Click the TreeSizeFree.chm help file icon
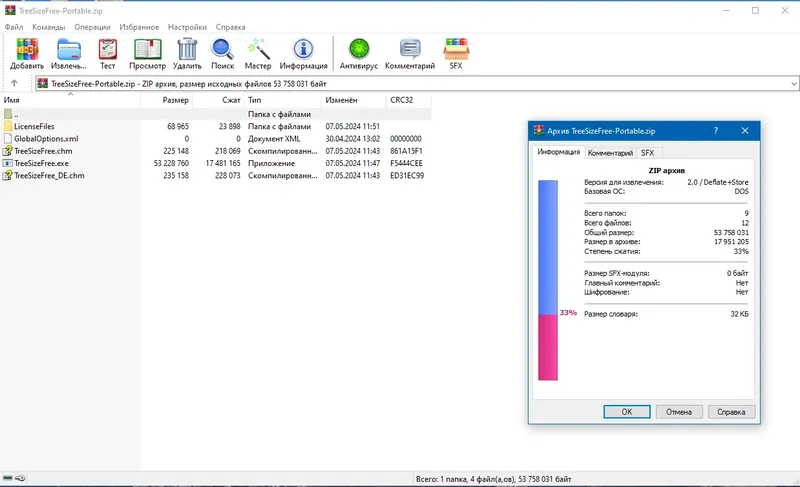Image resolution: width=800 pixels, height=487 pixels. click(8, 150)
